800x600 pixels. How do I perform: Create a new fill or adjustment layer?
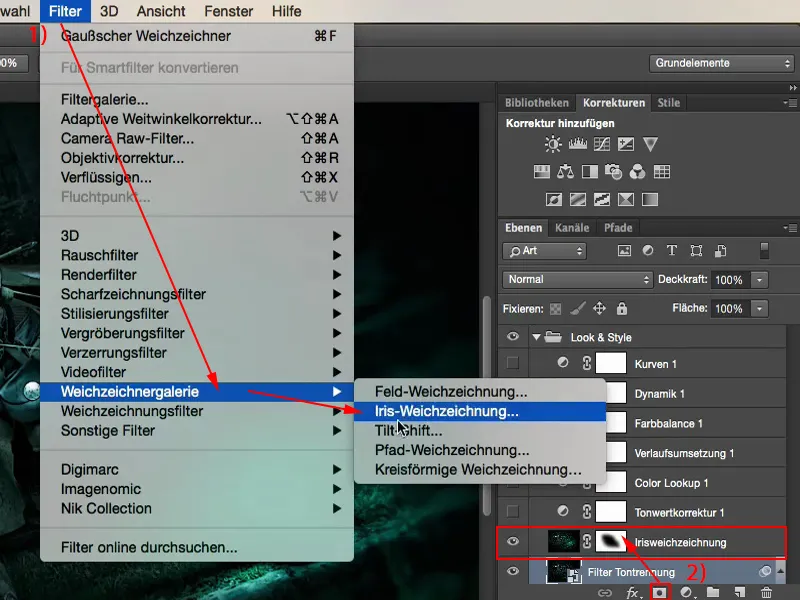(687, 592)
